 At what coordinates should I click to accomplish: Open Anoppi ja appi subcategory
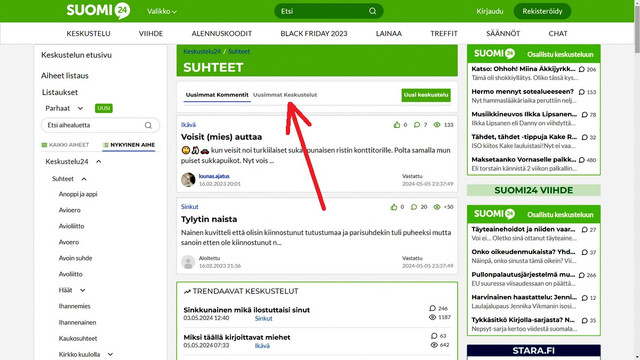click(x=78, y=194)
